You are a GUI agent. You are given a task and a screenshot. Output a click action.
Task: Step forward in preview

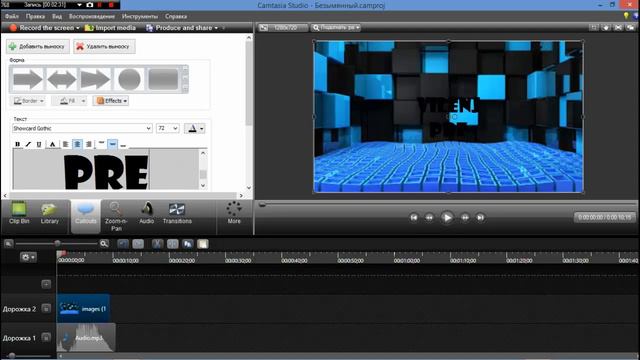pyautogui.click(x=464, y=218)
